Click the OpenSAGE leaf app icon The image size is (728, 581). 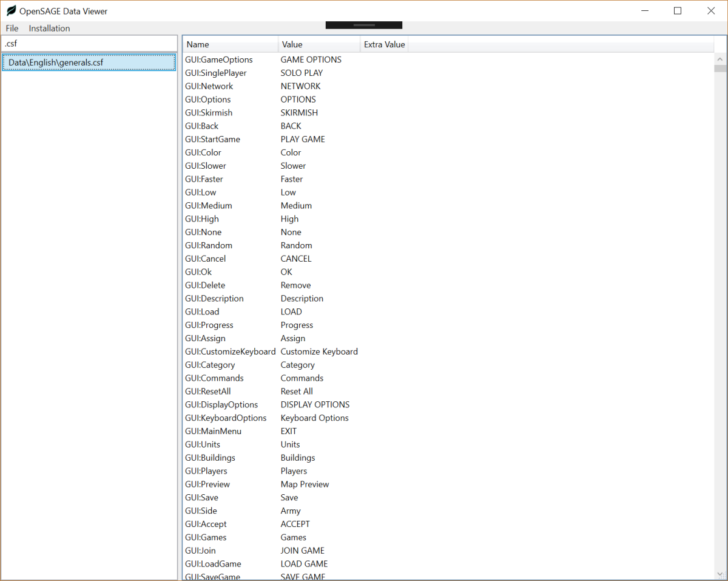coord(11,11)
